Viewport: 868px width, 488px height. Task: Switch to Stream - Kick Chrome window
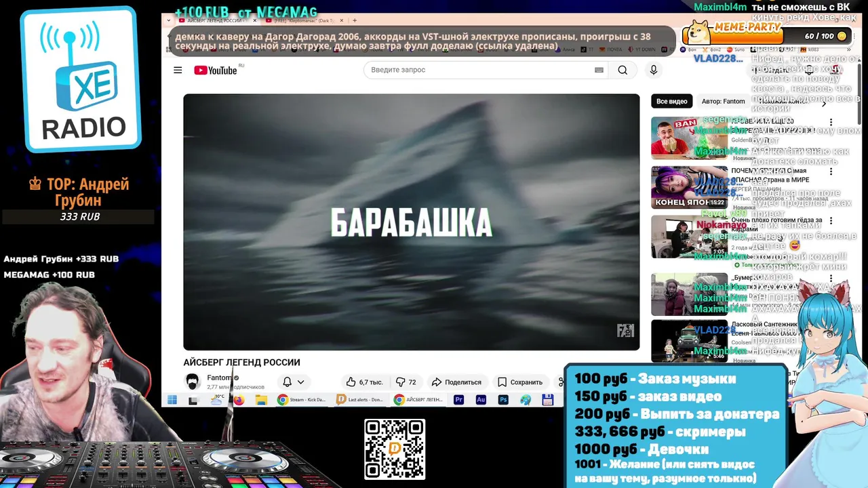tap(302, 400)
